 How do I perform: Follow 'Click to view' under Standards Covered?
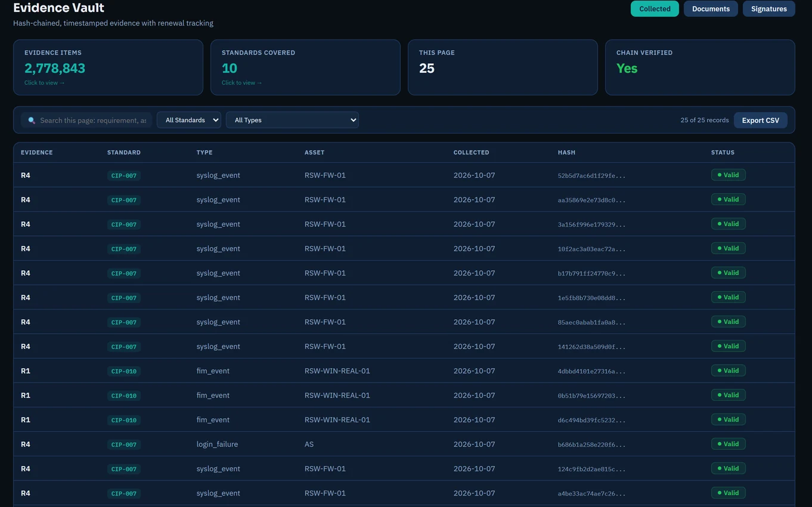click(x=241, y=83)
